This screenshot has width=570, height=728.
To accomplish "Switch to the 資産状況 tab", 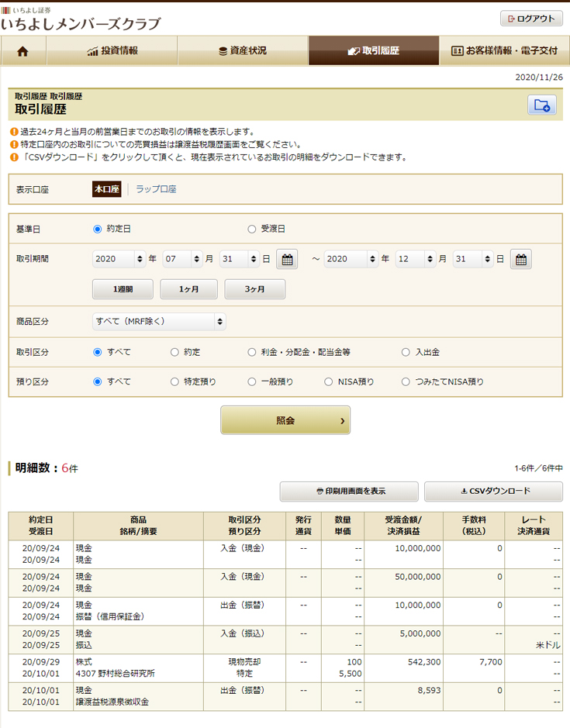I will pyautogui.click(x=243, y=51).
